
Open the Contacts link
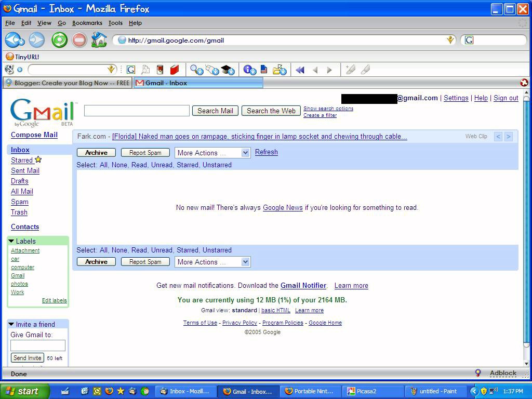click(x=25, y=227)
